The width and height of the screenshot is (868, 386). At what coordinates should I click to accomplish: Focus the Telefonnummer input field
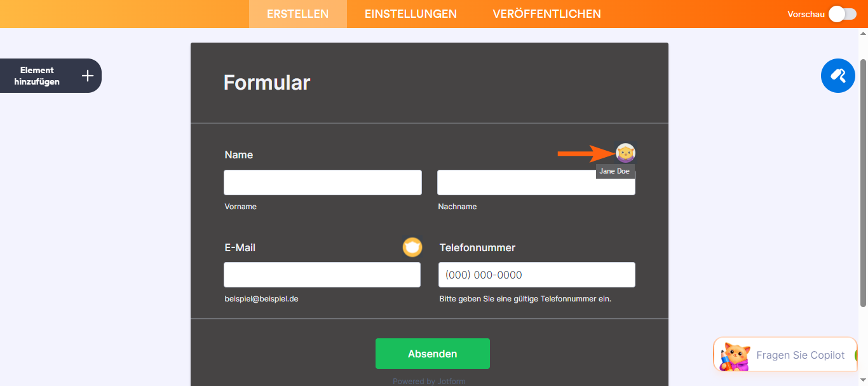537,275
